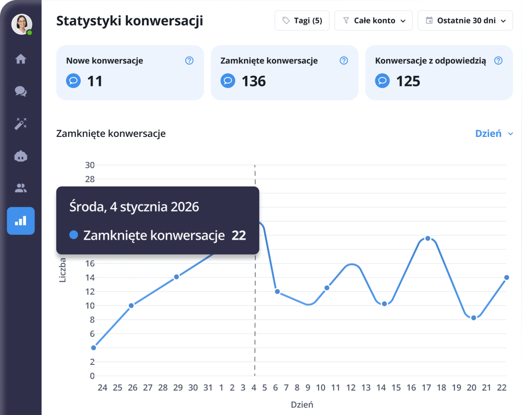The width and height of the screenshot is (532, 415).
Task: Select the analytics bar chart icon in sidebar
Action: click(x=20, y=221)
